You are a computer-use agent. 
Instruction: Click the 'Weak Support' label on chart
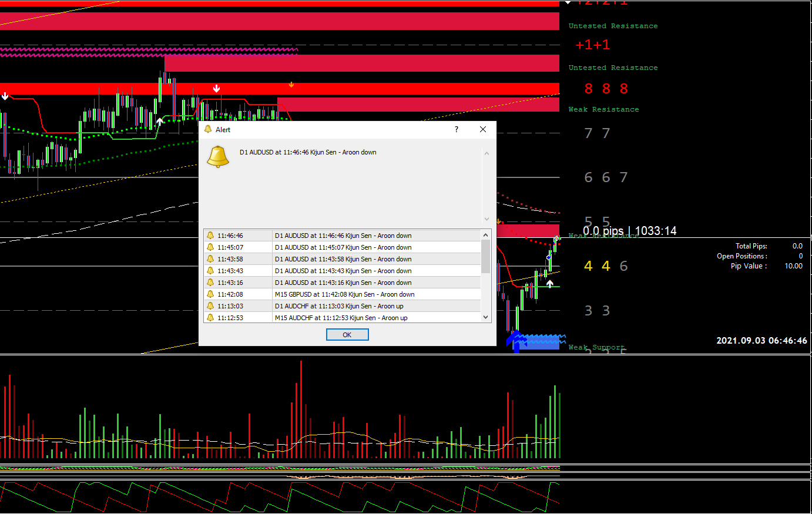coord(596,347)
